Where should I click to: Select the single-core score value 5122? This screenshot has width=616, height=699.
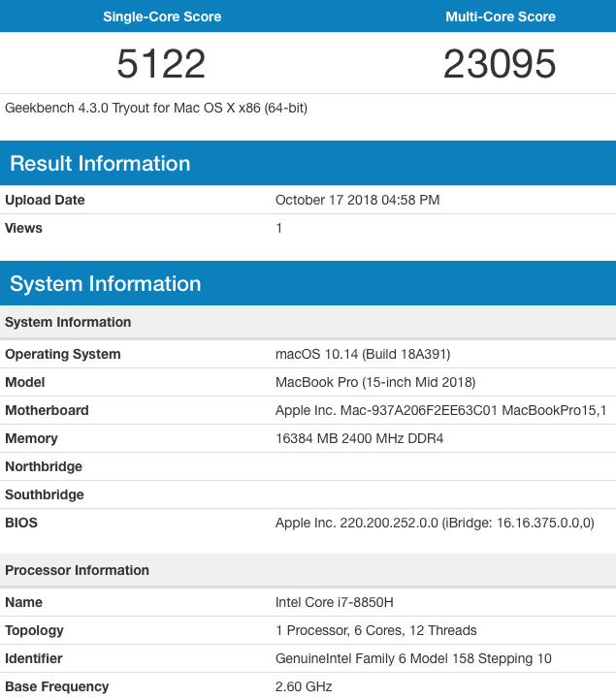(161, 64)
